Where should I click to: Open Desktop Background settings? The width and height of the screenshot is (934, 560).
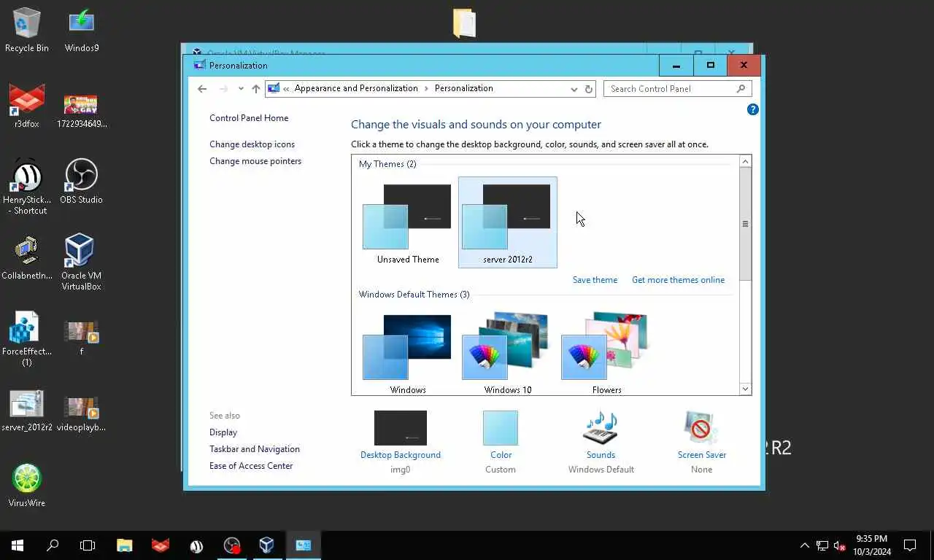pos(401,442)
